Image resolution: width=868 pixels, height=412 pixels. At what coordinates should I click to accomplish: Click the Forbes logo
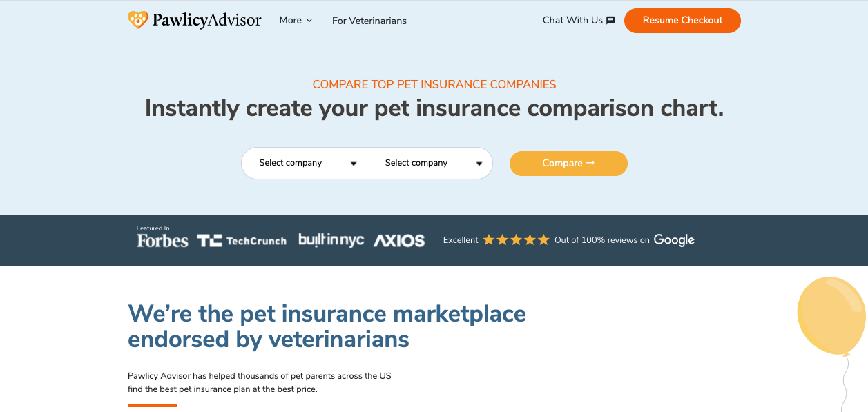click(162, 241)
